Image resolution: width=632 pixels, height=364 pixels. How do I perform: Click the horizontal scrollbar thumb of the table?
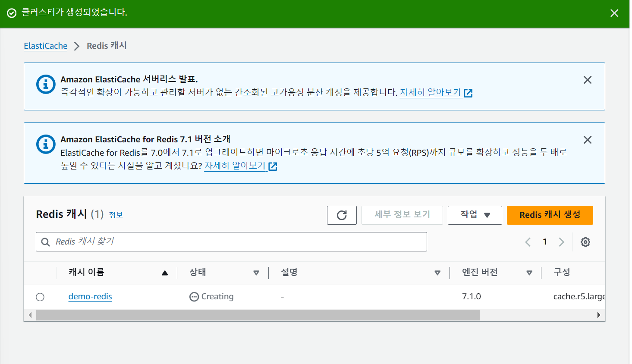[258, 315]
